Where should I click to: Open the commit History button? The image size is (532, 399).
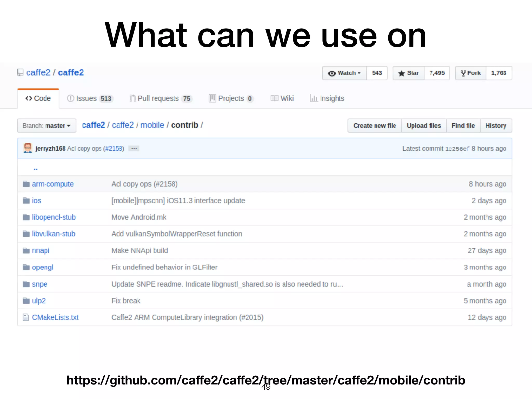[x=496, y=125]
